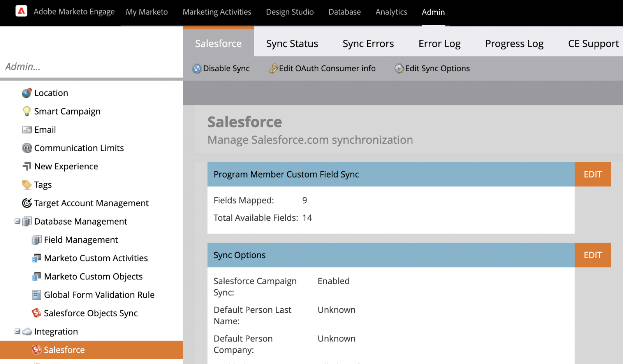This screenshot has width=623, height=364.
Task: Click the Field Management database icon
Action: 36,239
